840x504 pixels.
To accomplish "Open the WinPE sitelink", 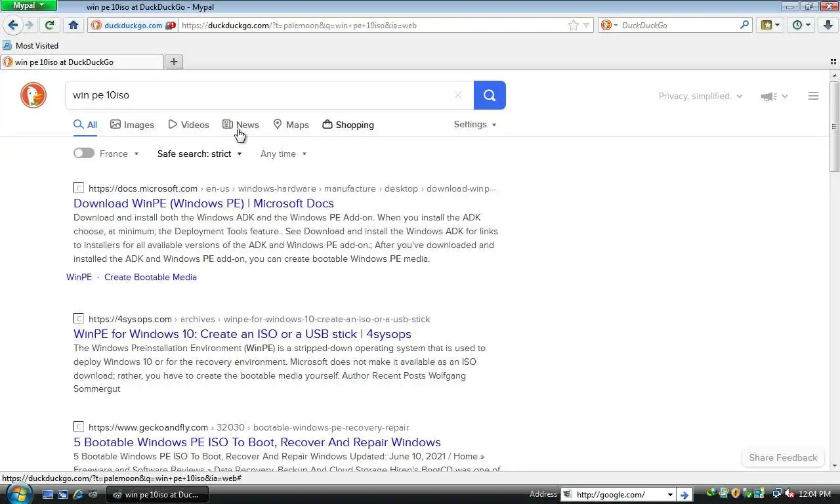I will point(79,277).
